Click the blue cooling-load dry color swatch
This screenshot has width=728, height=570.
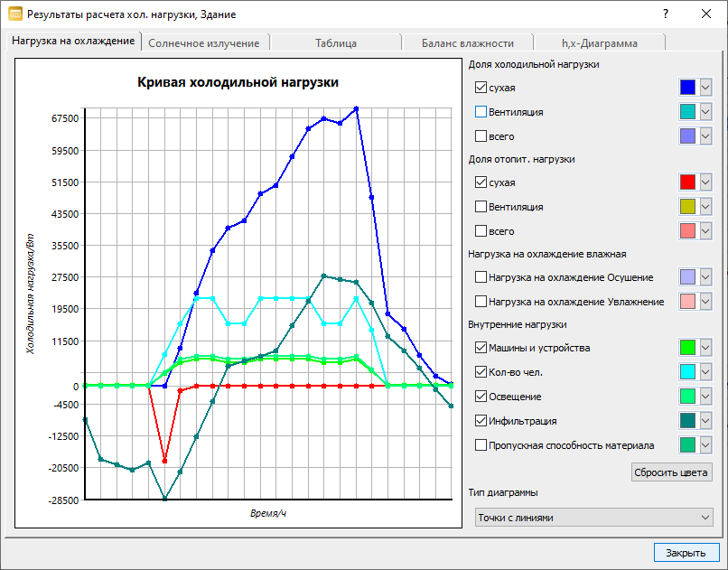coord(687,88)
